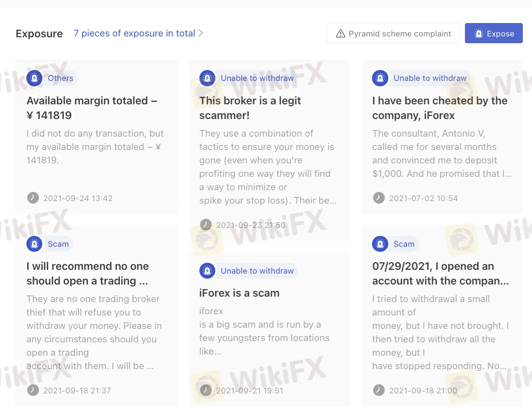Click the clock icon next to 2021-09-24 13:42

tap(33, 198)
